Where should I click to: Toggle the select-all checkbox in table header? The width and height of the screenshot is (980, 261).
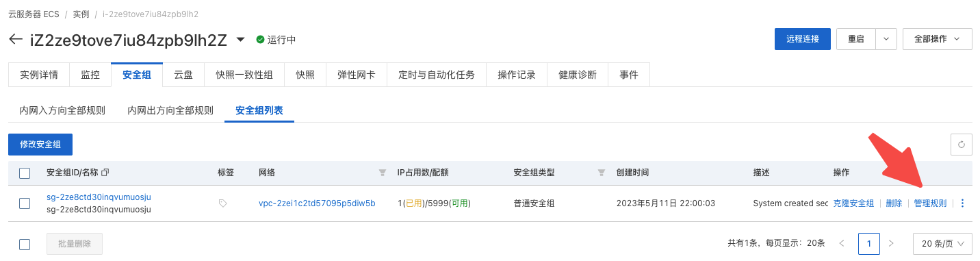pyautogui.click(x=25, y=173)
